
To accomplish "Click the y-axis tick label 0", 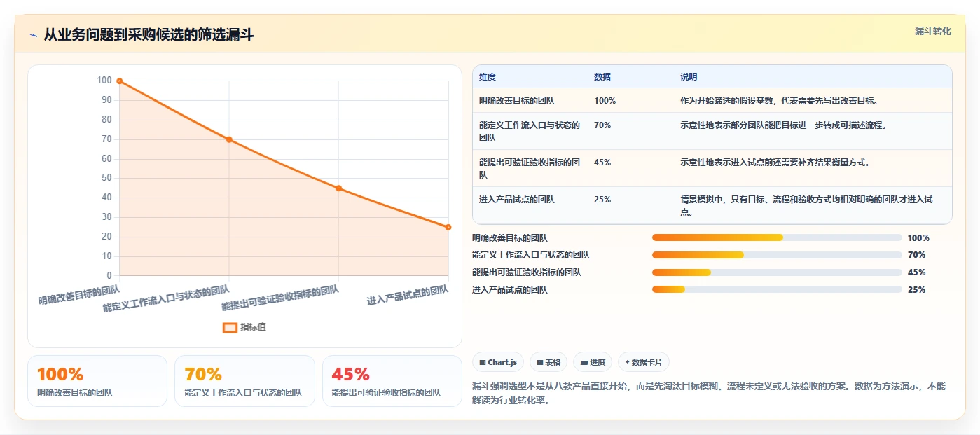I will [x=109, y=275].
